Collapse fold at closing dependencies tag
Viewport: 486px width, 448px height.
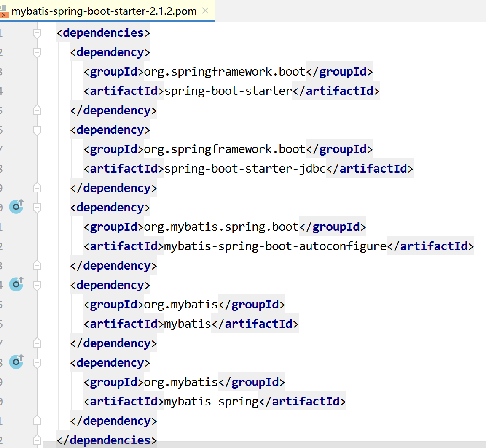[37, 440]
